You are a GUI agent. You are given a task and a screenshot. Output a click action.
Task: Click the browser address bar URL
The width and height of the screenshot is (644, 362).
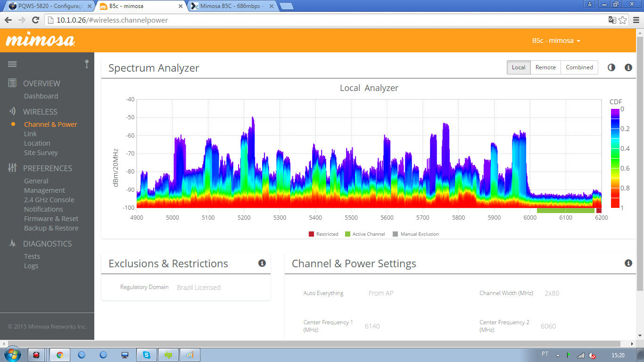pyautogui.click(x=112, y=20)
